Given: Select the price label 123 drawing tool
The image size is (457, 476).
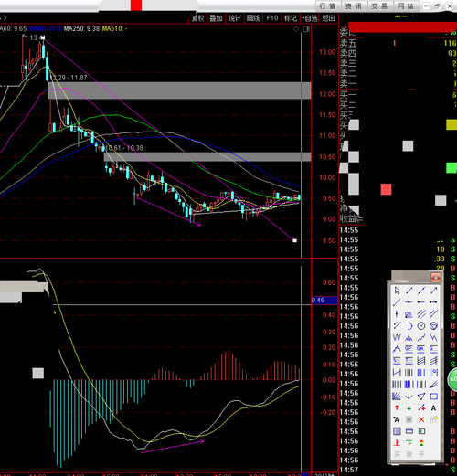Looking at the screenshot, I should pyautogui.click(x=409, y=313).
